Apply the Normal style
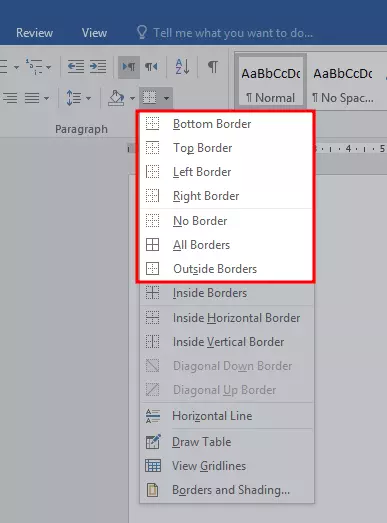387x523 pixels. [271, 82]
